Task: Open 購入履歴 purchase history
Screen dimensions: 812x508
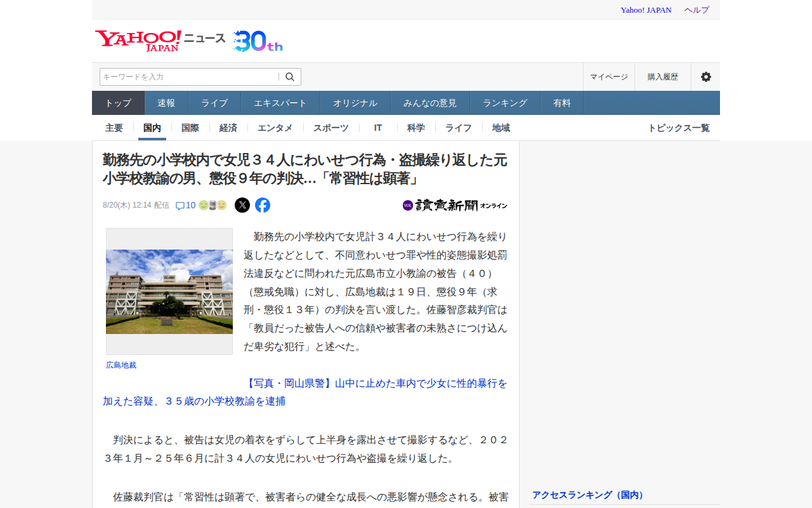Action: pyautogui.click(x=663, y=77)
